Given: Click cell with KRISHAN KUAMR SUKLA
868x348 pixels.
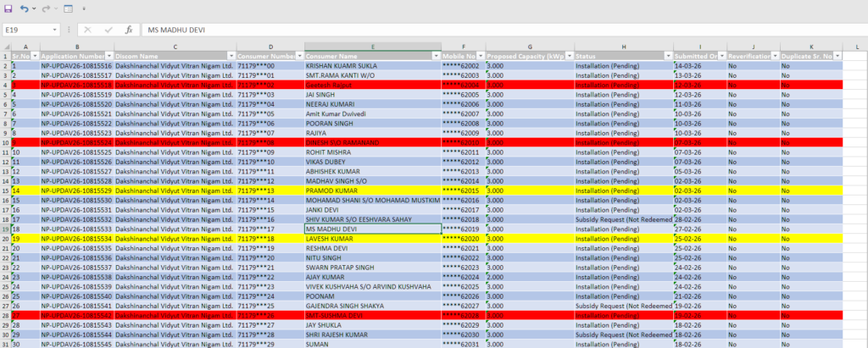Looking at the screenshot, I should tap(373, 66).
